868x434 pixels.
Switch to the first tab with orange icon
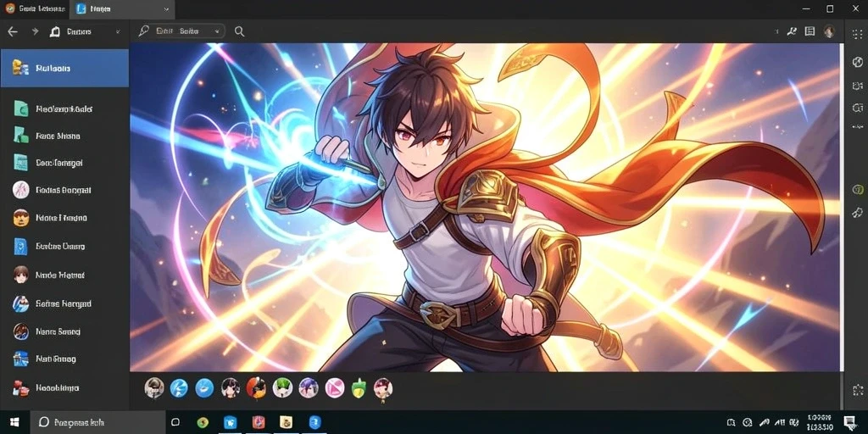(34, 8)
